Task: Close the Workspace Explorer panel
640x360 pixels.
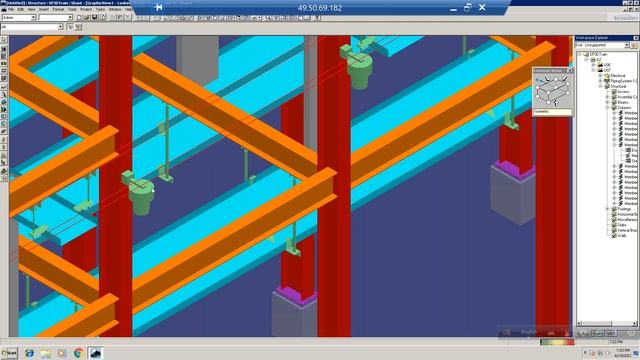Action: tap(636, 38)
